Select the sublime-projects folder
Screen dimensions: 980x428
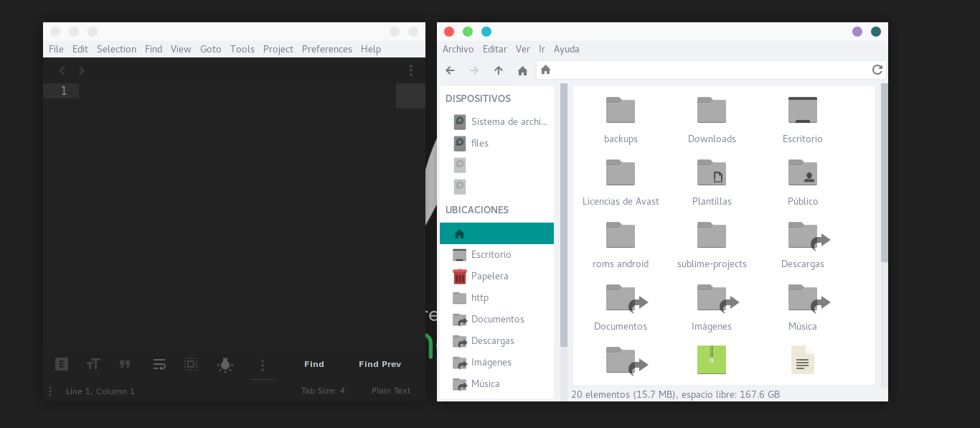tap(712, 236)
